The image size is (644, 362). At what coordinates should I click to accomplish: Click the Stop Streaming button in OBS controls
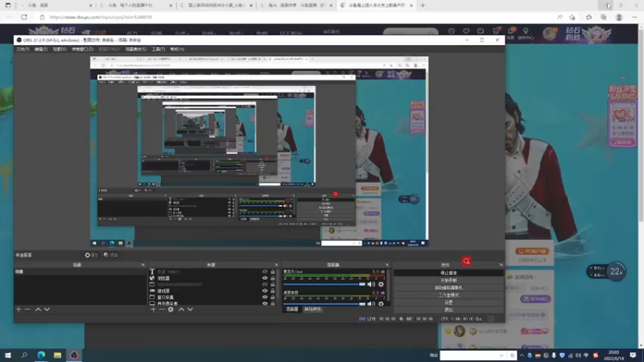click(448, 273)
